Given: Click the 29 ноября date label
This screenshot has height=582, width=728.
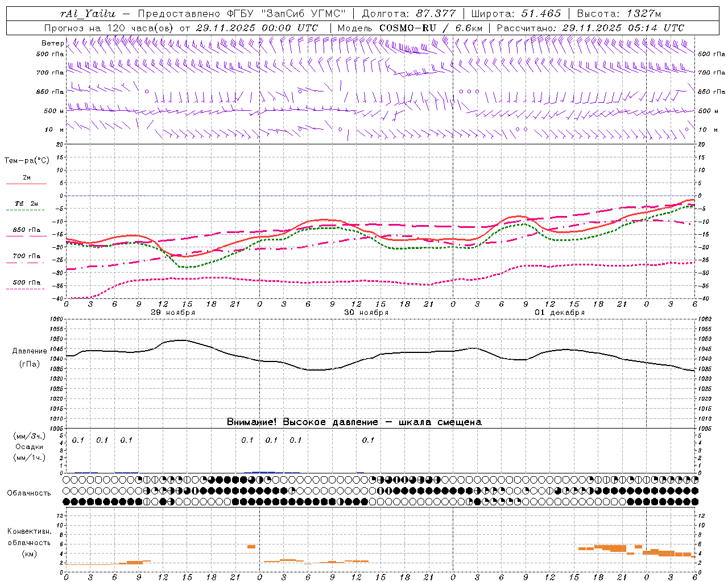Looking at the screenshot, I should [x=173, y=313].
